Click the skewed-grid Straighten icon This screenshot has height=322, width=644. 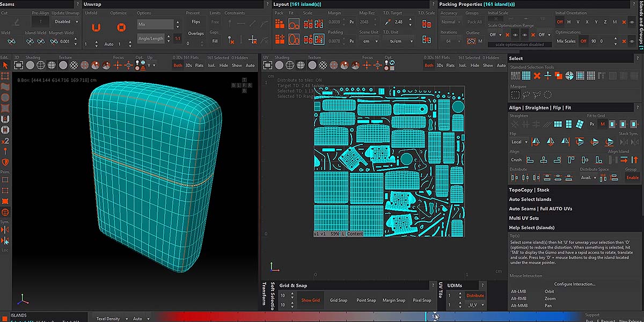[x=579, y=125]
